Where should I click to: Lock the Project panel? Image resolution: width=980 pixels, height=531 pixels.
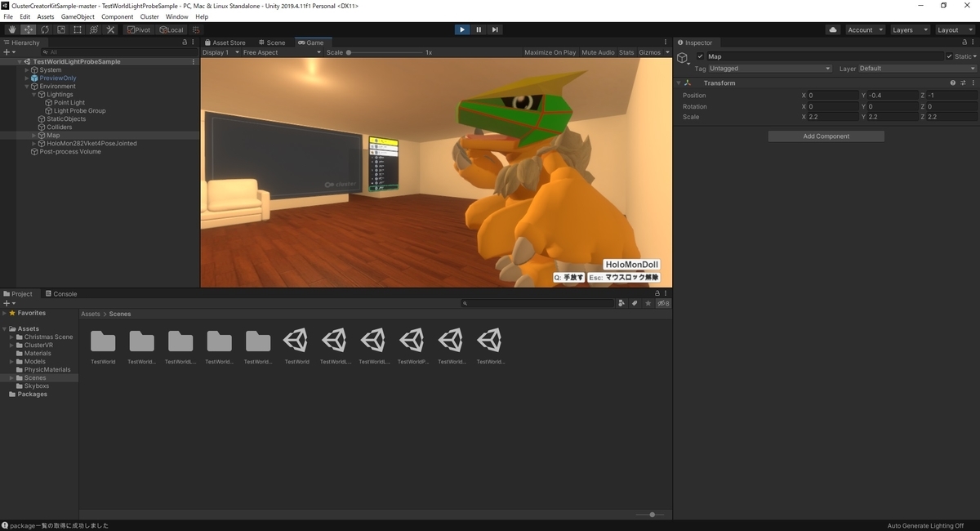658,293
